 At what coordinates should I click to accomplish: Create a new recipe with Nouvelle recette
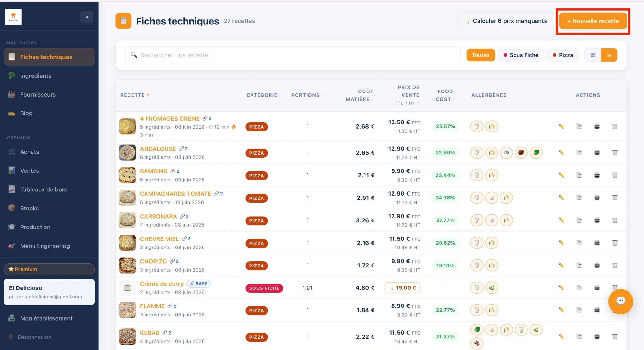593,21
